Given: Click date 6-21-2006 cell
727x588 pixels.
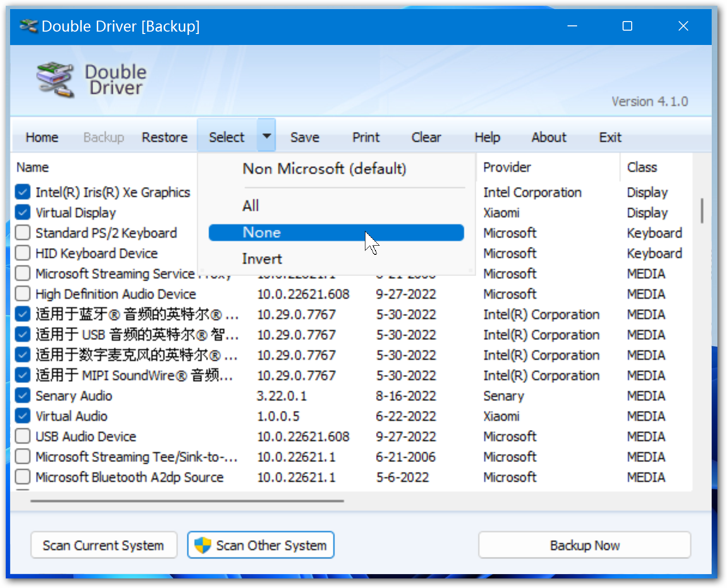Looking at the screenshot, I should click(406, 456).
